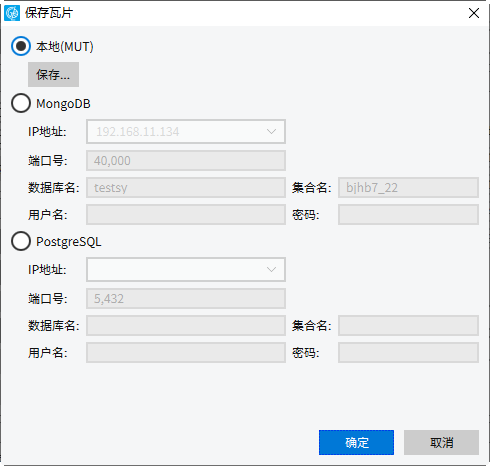Image resolution: width=490 pixels, height=466 pixels.
Task: Focus the MongoDB 密码 input field
Action: (x=408, y=214)
